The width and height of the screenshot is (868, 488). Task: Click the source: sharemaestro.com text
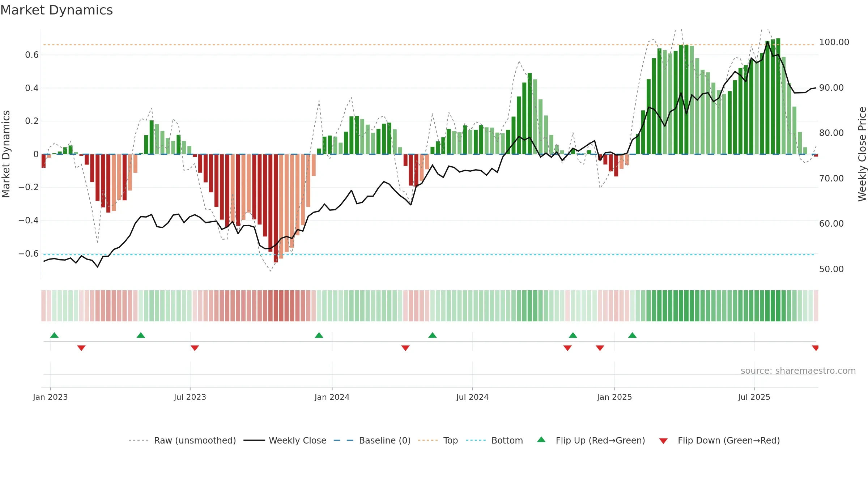(x=798, y=371)
